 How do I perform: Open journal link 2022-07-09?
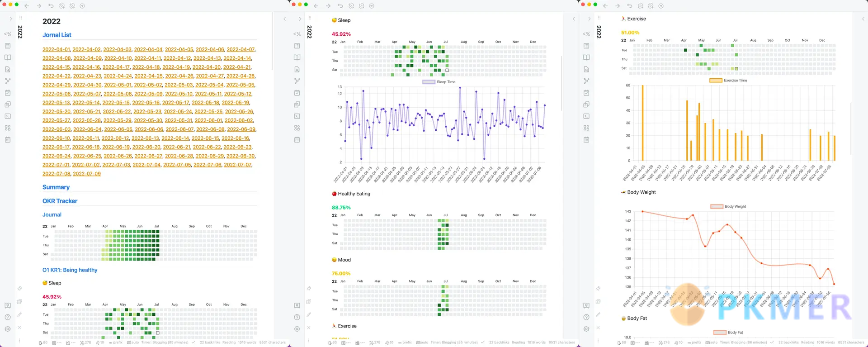click(87, 174)
